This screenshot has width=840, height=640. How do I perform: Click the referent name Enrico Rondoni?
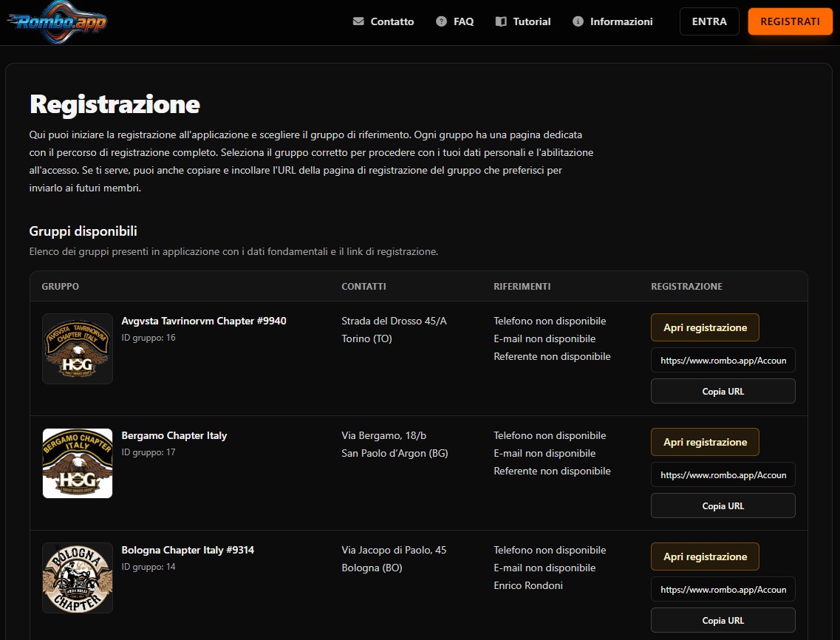click(x=528, y=586)
